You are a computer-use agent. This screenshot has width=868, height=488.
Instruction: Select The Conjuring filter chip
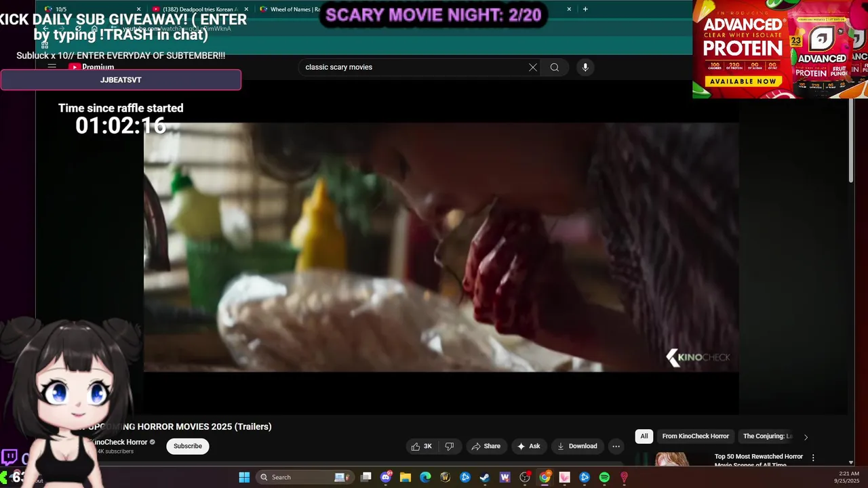768,436
